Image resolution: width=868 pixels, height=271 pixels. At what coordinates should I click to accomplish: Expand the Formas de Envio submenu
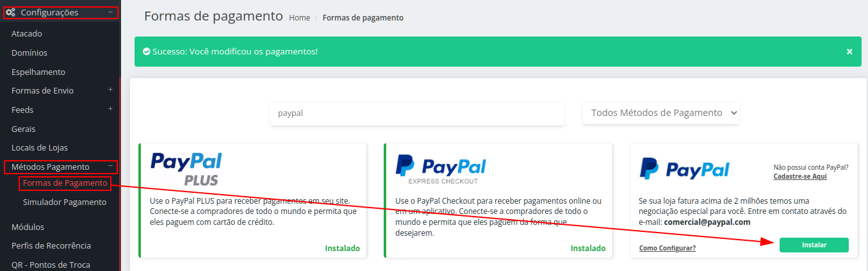coord(110,90)
